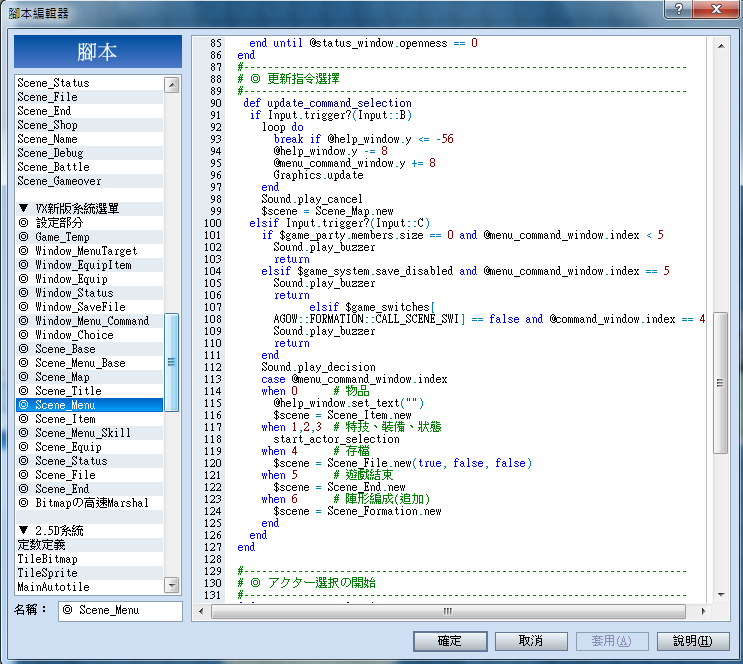Click code editor scroll-down arrow
Image resolution: width=743 pixels, height=664 pixels.
tap(721, 594)
